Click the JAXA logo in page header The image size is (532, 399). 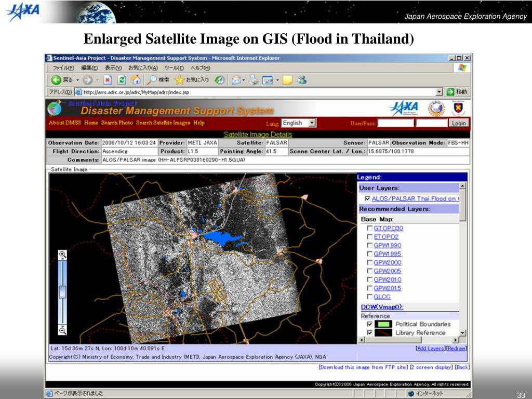coord(403,109)
